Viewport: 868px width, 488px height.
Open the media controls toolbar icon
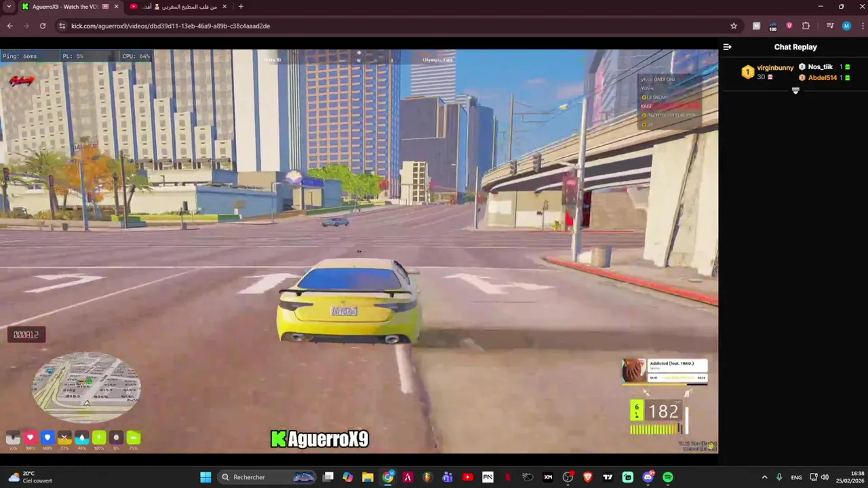click(830, 26)
